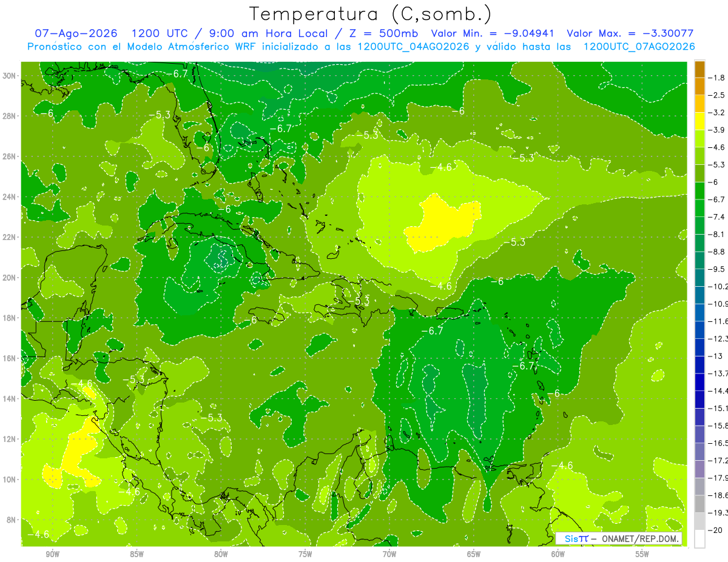This screenshot has width=728, height=562.
Task: Click the color bar label "-10.9"
Action: (x=718, y=304)
